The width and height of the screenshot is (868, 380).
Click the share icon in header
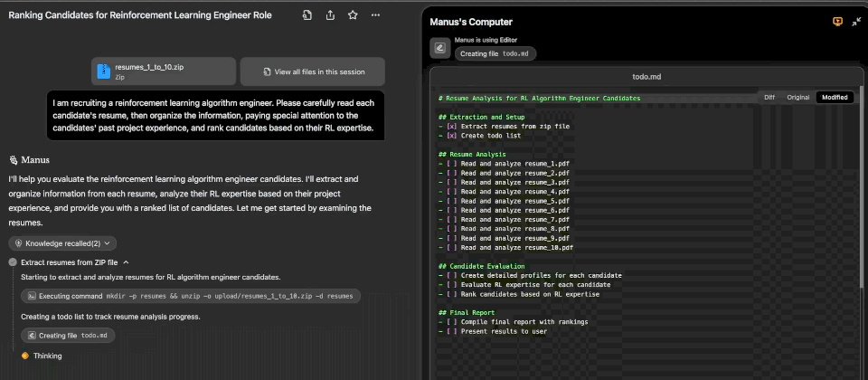point(331,15)
